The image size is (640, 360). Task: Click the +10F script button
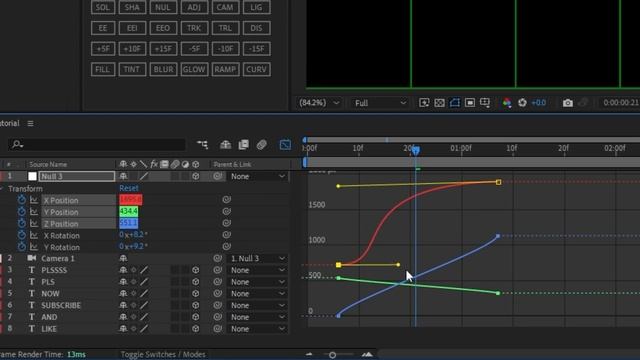(132, 49)
